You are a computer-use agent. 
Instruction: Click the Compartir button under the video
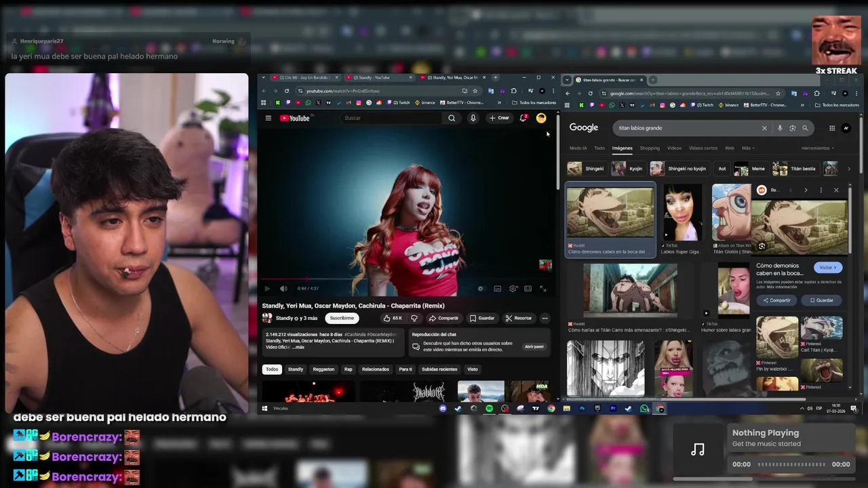tap(443, 318)
